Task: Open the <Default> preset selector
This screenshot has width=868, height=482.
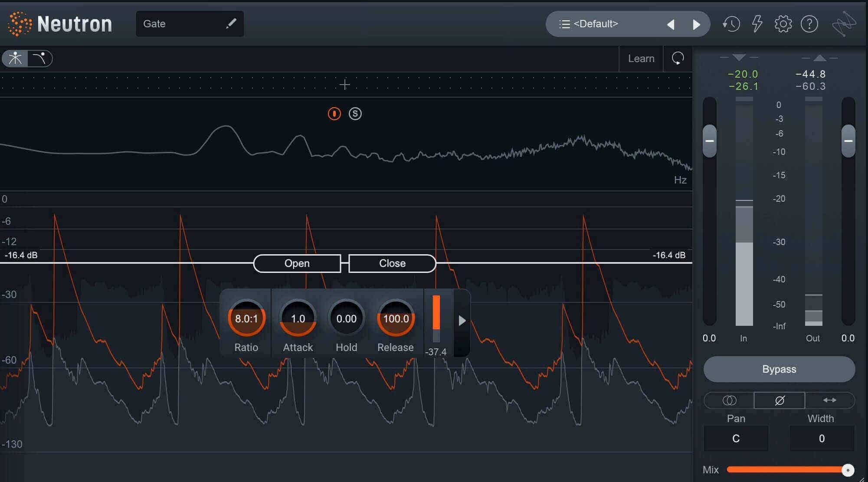Action: tap(628, 24)
